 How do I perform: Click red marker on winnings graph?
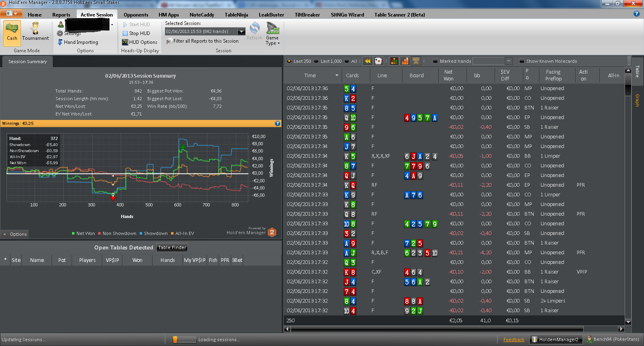pyautogui.click(x=113, y=198)
